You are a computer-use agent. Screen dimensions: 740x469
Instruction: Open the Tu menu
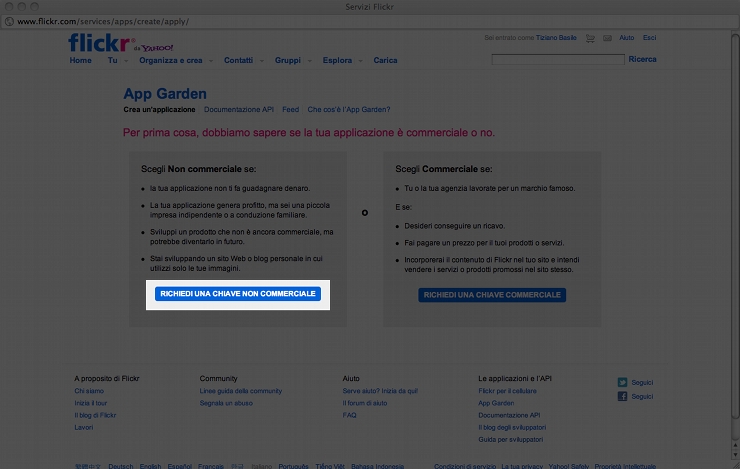(112, 60)
